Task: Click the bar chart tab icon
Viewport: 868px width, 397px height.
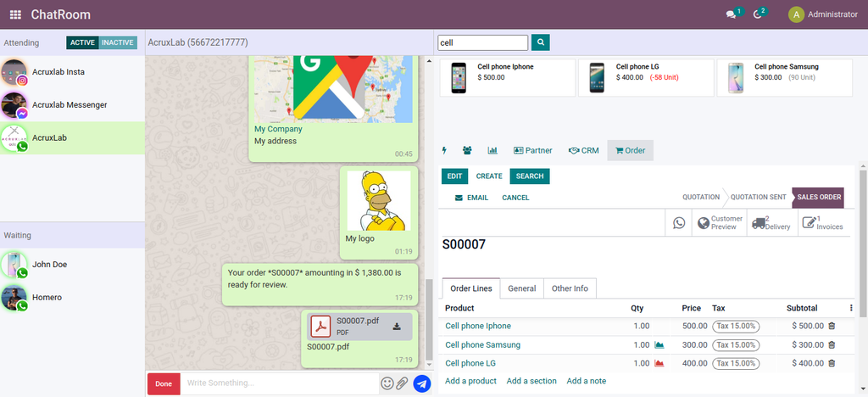Action: (x=492, y=150)
